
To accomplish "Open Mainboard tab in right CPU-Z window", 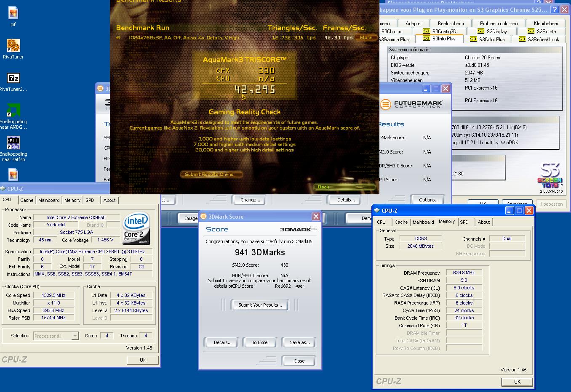I will tap(423, 222).
